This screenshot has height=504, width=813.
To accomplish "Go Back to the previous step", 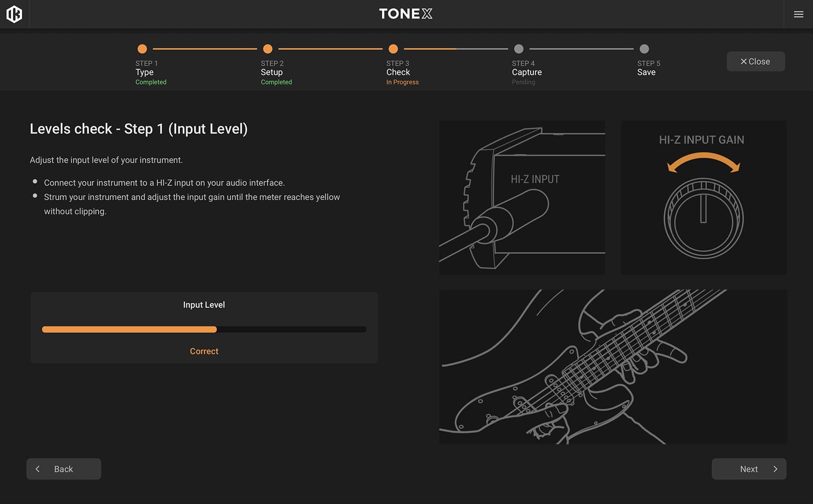I will [x=64, y=469].
